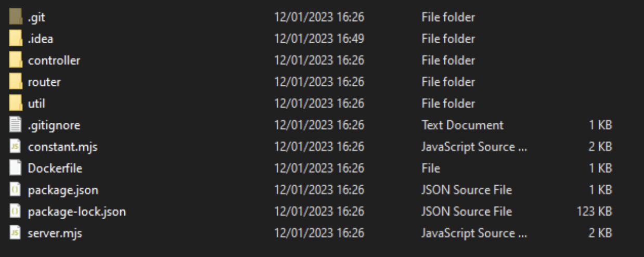Click the Text Document type label
Screen dimensions: 644x257
(x=462, y=125)
